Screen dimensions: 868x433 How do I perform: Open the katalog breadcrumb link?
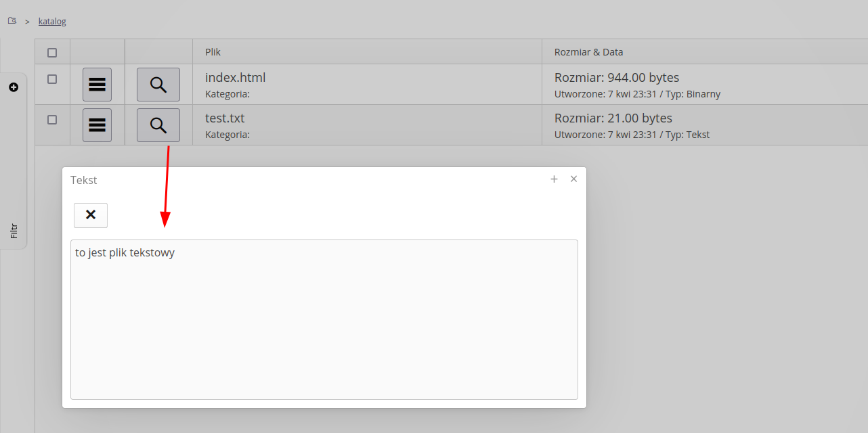[x=52, y=22]
